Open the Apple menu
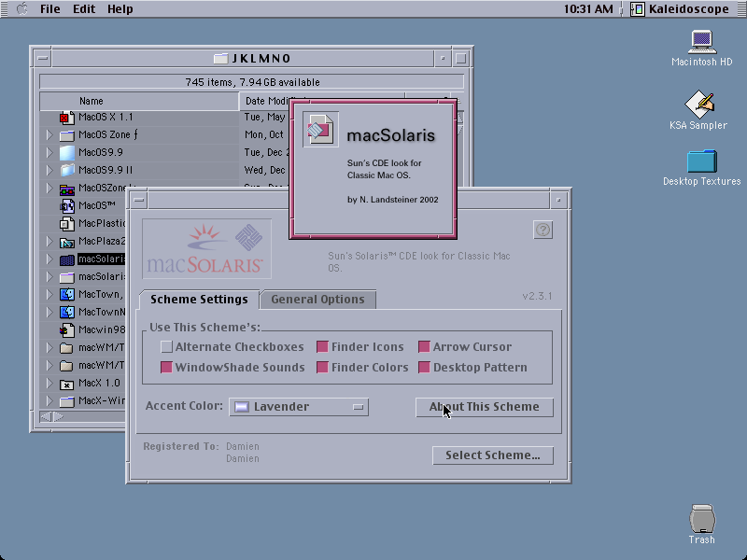The height and width of the screenshot is (560, 747). click(x=21, y=9)
